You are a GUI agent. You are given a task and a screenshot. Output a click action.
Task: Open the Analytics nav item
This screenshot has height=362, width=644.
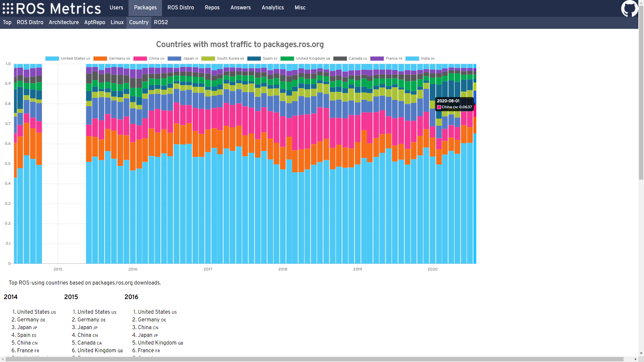coord(272,8)
